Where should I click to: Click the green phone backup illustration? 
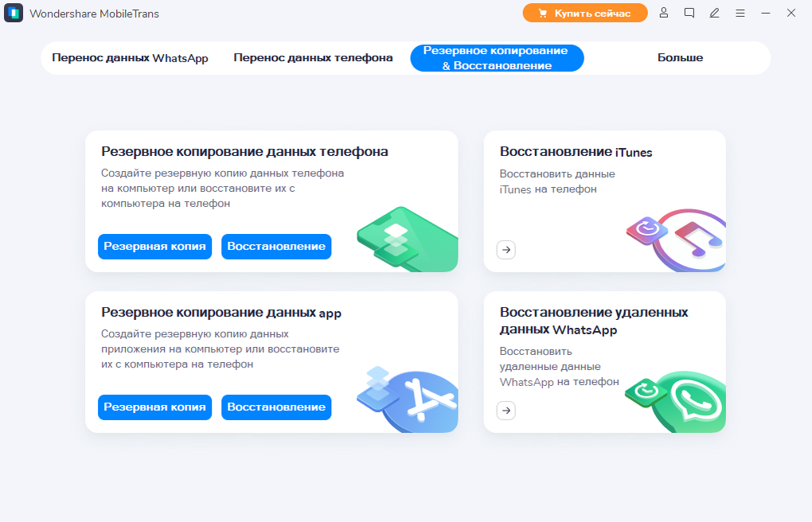[x=408, y=240]
